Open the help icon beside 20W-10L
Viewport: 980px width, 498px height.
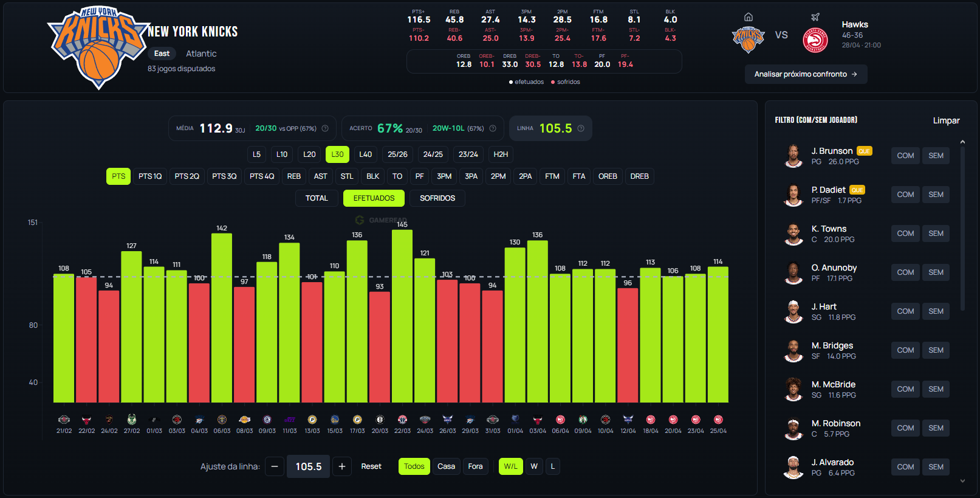pyautogui.click(x=493, y=128)
